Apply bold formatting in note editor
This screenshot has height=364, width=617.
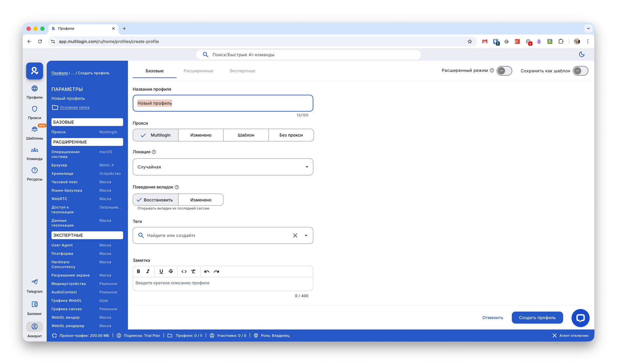coord(139,271)
